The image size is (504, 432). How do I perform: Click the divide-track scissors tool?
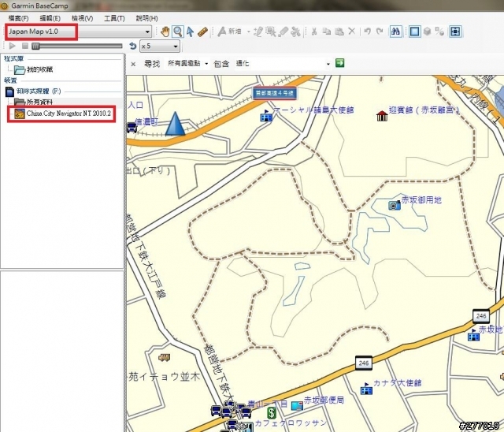pos(295,32)
